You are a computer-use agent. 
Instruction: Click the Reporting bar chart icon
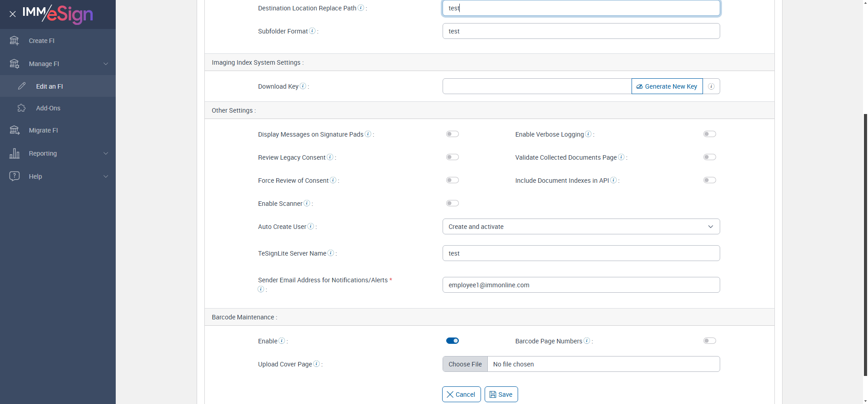14,153
